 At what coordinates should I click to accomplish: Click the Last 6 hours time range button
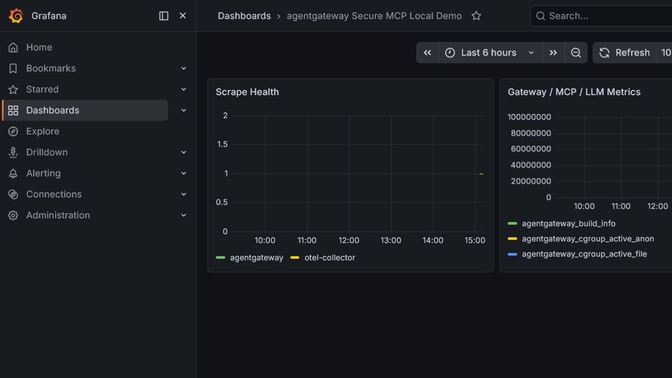point(490,53)
